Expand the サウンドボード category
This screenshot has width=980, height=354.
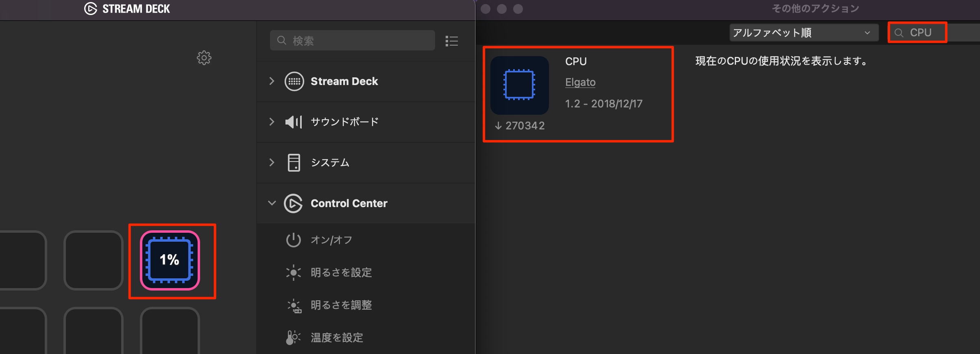coord(272,122)
